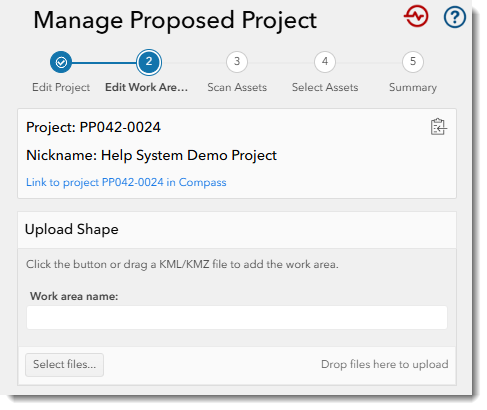
Task: Open the Edit Project step label
Action: 61,87
